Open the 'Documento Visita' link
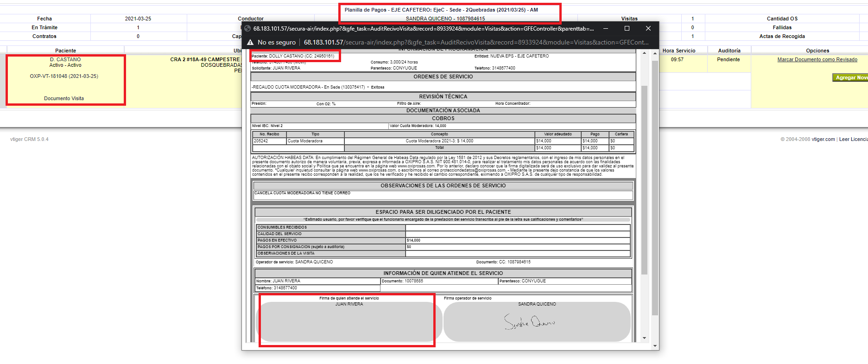Viewport: 868px width, 364px height. click(x=64, y=98)
